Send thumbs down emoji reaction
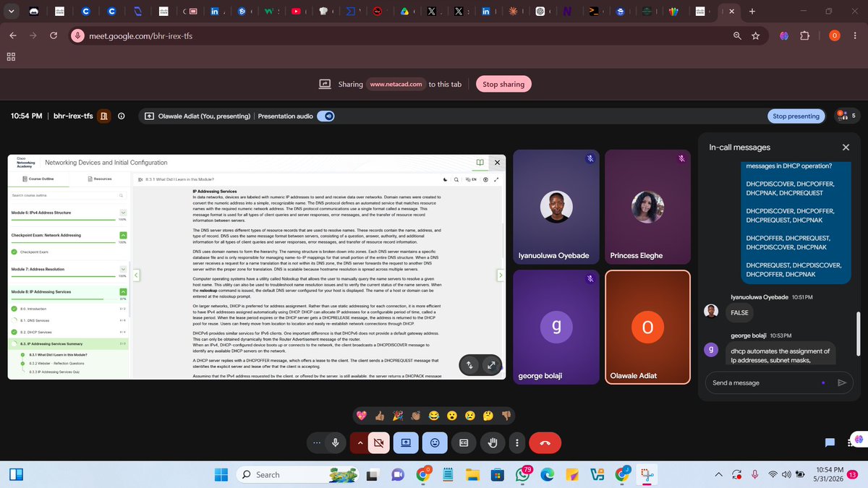This screenshot has height=488, width=868. pos(506,416)
